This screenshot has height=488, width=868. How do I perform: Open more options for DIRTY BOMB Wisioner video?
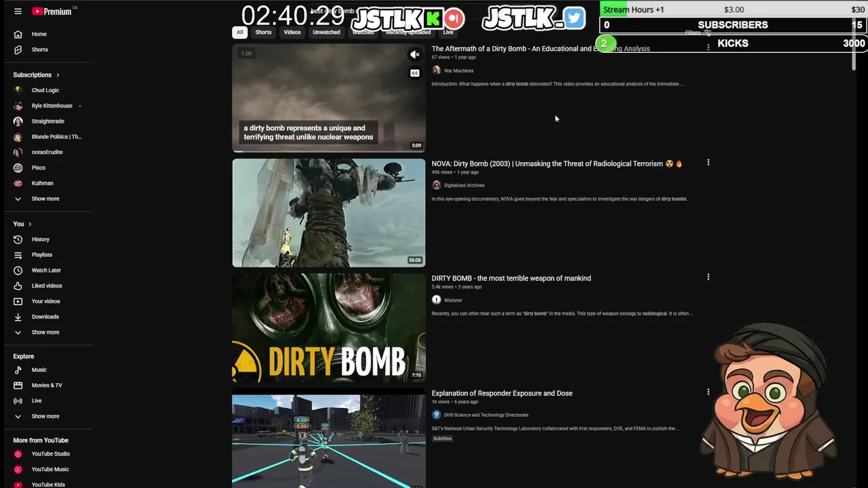click(708, 277)
